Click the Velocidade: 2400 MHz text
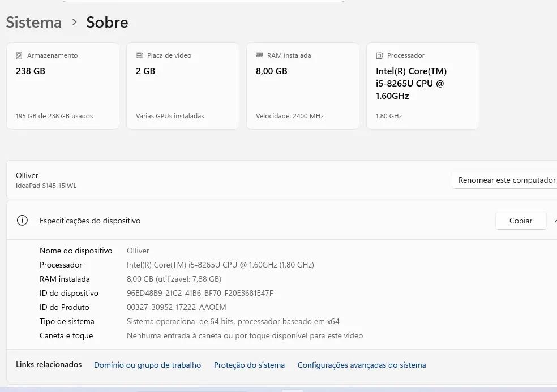 pyautogui.click(x=290, y=116)
